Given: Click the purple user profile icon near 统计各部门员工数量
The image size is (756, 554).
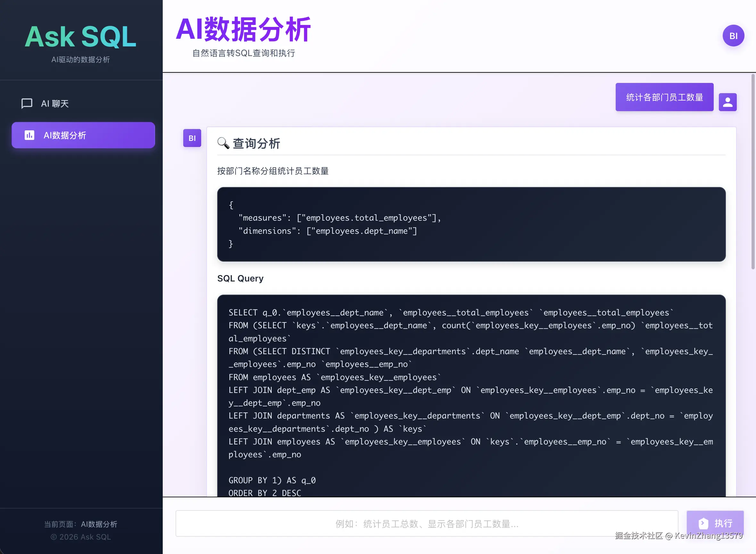Looking at the screenshot, I should (728, 102).
